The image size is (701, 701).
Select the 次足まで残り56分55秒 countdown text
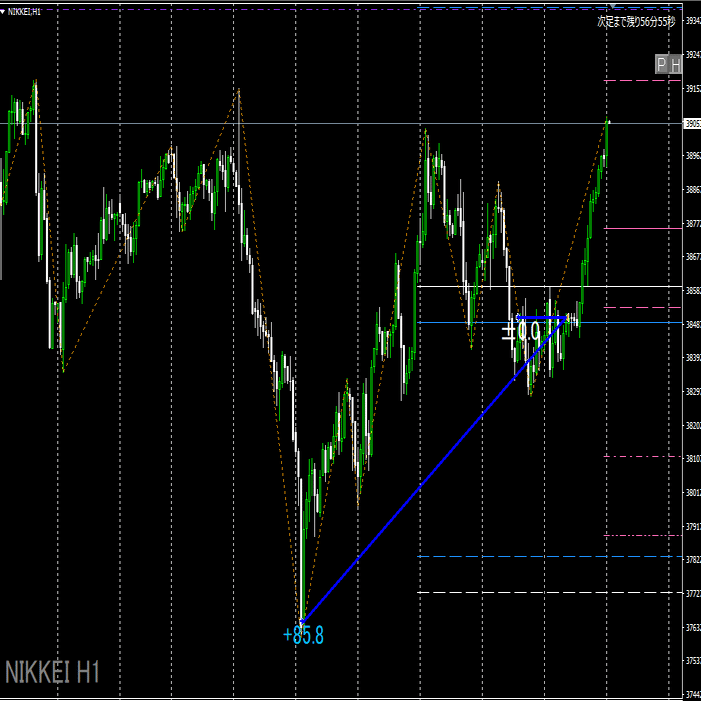636,21
